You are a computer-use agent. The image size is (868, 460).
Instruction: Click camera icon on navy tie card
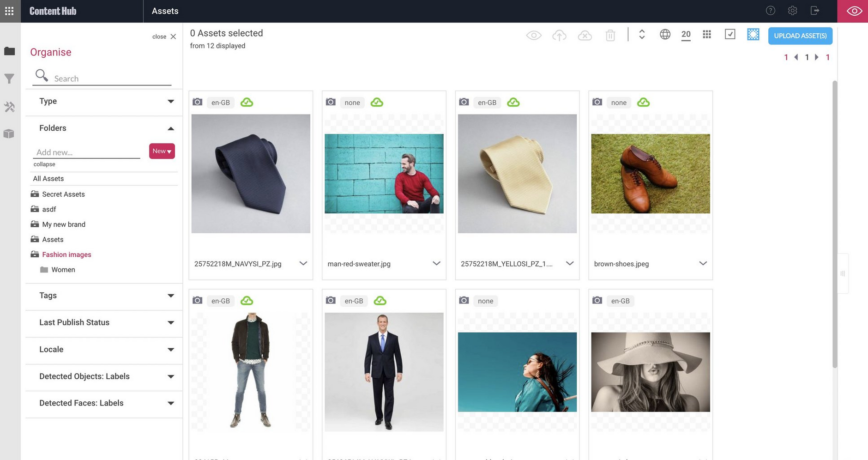coord(197,102)
